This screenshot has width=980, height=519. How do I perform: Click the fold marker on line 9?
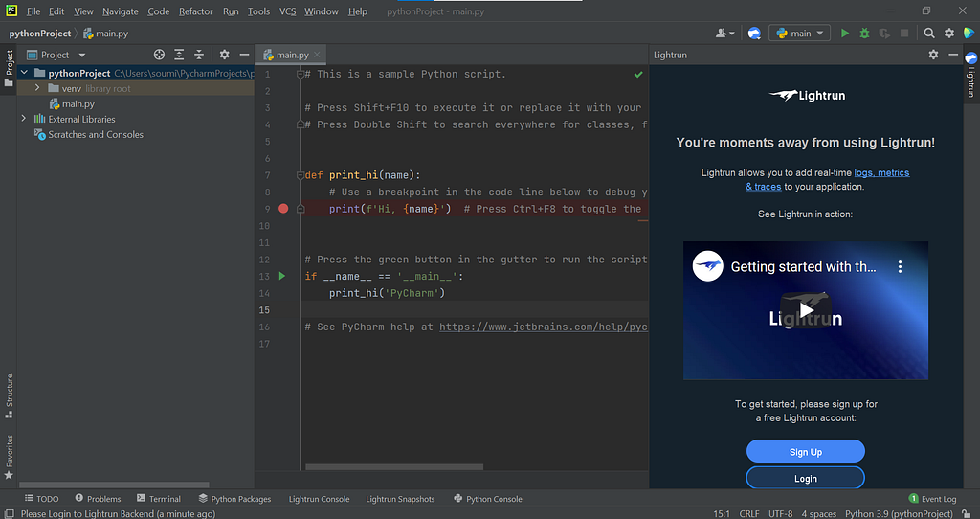(x=300, y=209)
